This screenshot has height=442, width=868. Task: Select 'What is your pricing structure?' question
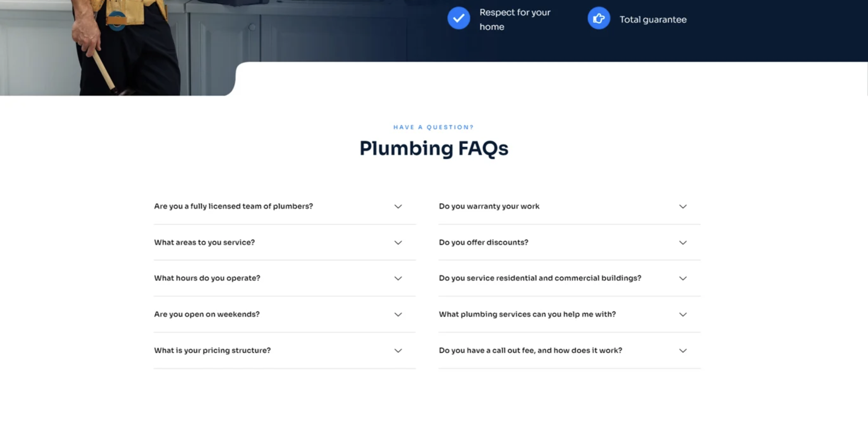(212, 350)
